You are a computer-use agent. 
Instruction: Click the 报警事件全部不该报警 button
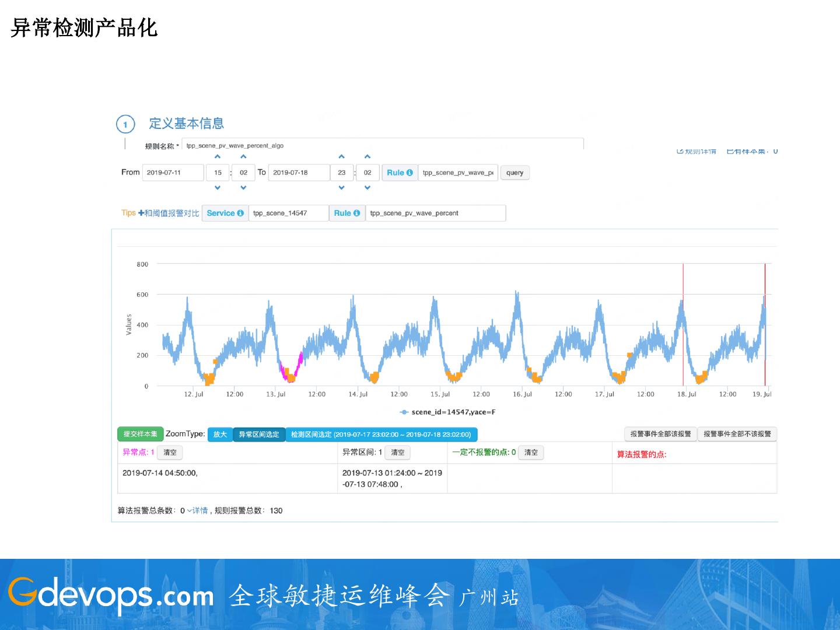pyautogui.click(x=737, y=434)
